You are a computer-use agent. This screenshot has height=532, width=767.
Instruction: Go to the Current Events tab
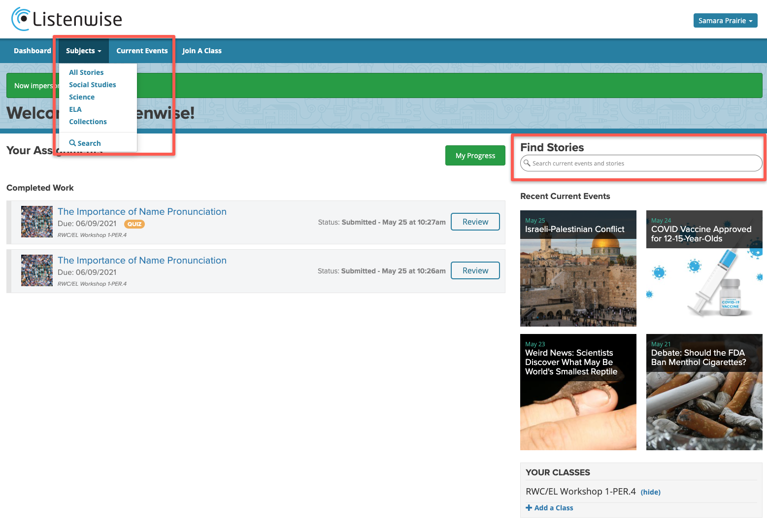142,51
